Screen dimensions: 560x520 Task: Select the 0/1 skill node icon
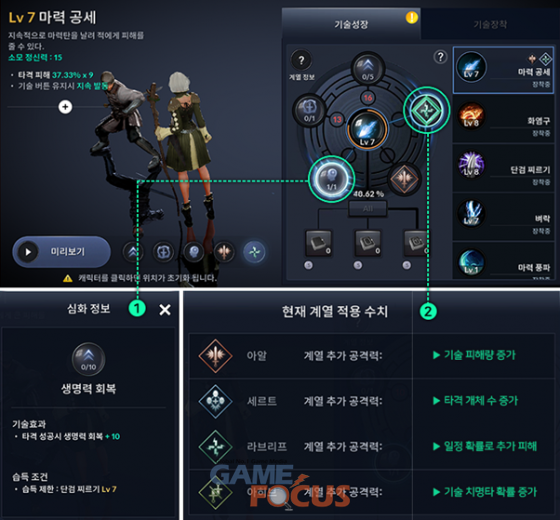(309, 110)
